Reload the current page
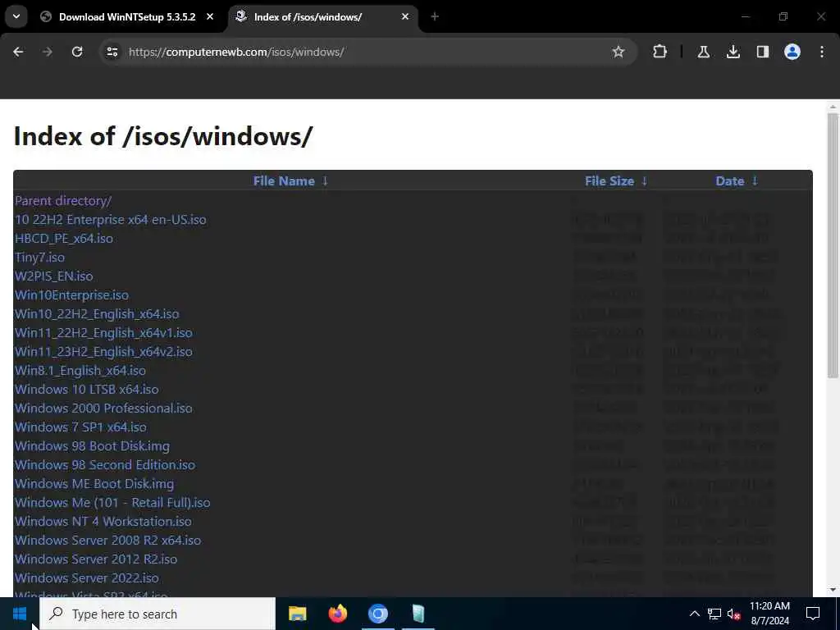Screen dimensions: 840x630 [77, 52]
